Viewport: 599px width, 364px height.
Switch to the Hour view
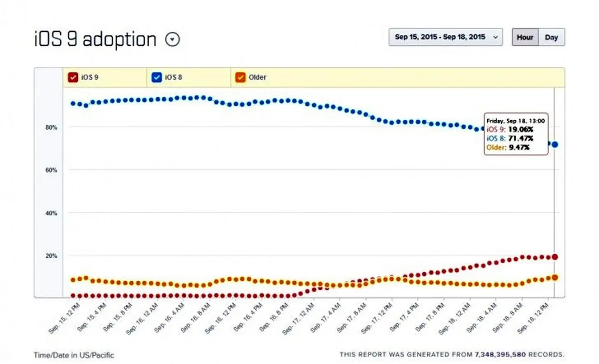[x=525, y=37]
